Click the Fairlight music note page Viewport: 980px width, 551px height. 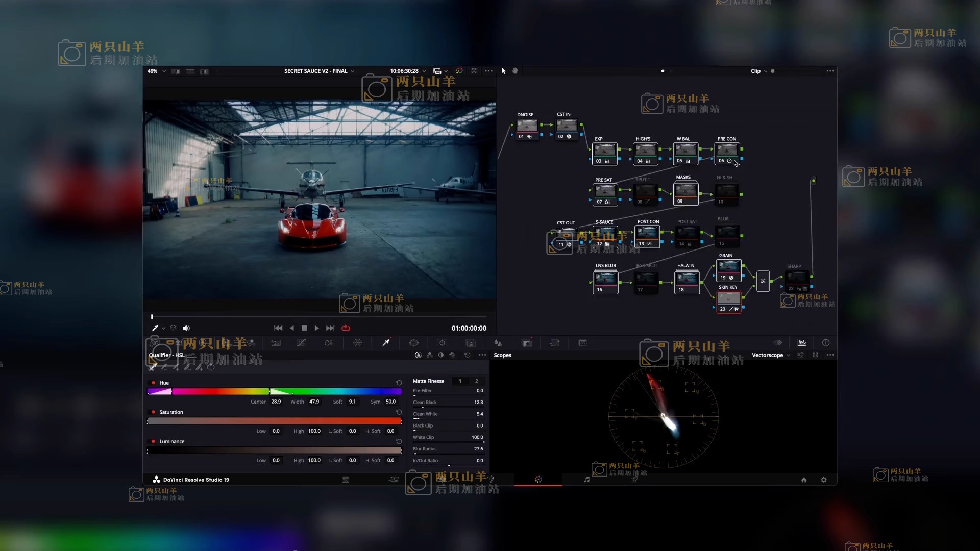586,480
